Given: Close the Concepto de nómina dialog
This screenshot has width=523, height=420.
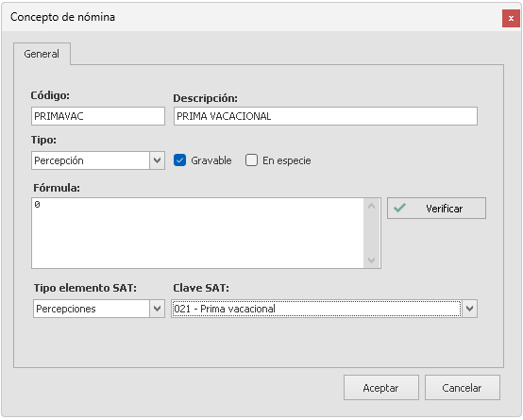Looking at the screenshot, I should pyautogui.click(x=511, y=18).
